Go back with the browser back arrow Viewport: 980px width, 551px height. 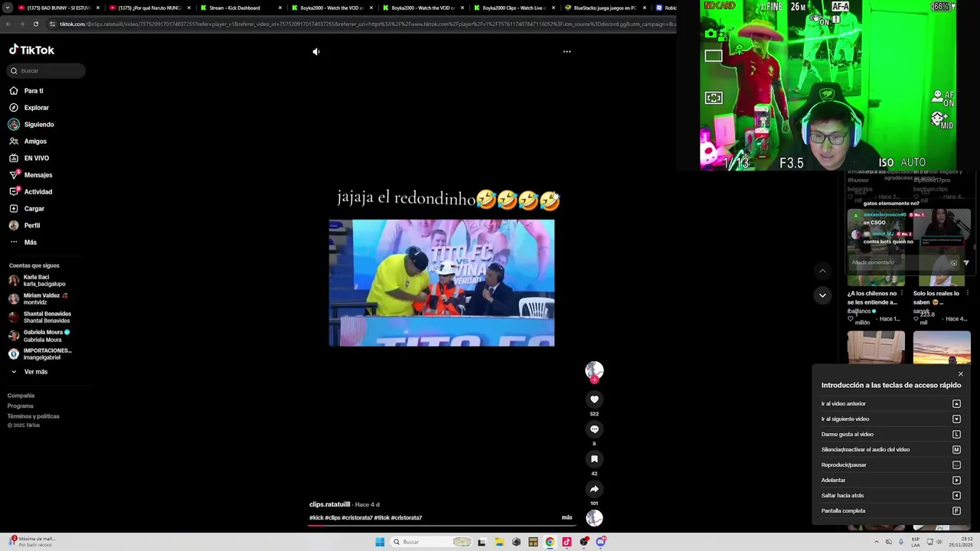click(x=8, y=24)
